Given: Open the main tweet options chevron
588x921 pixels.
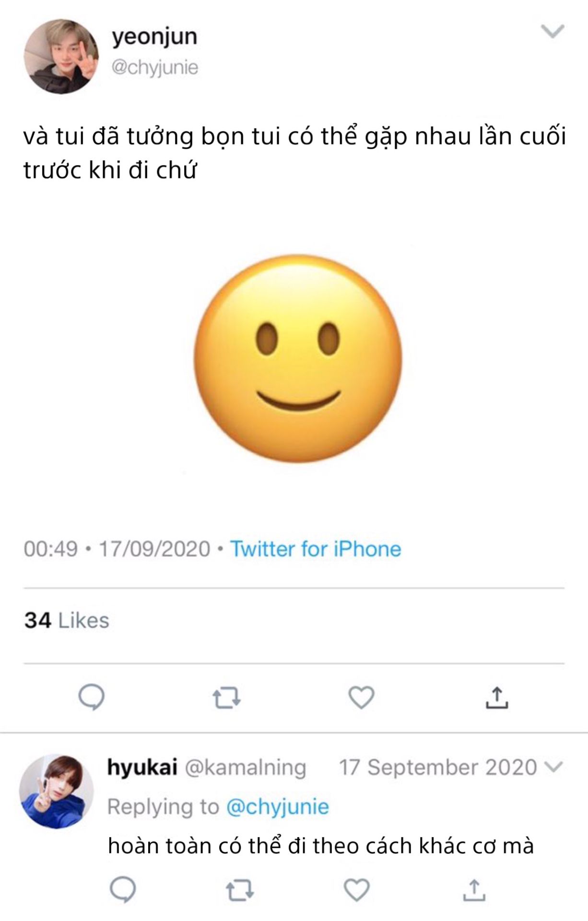Looking at the screenshot, I should point(553,32).
